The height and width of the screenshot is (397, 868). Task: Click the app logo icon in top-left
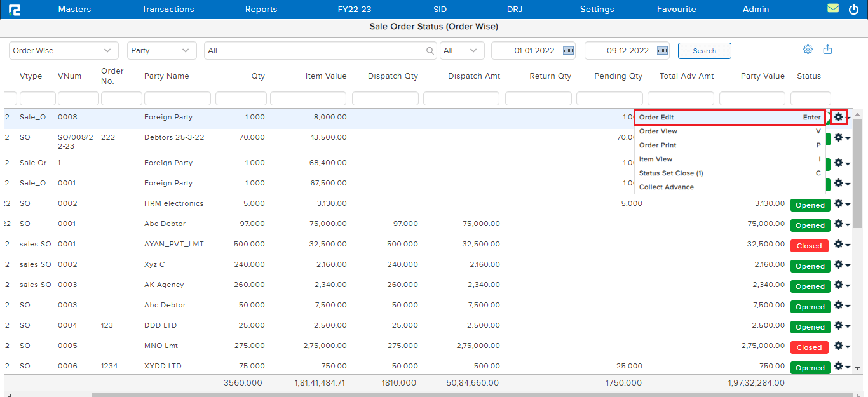point(14,10)
